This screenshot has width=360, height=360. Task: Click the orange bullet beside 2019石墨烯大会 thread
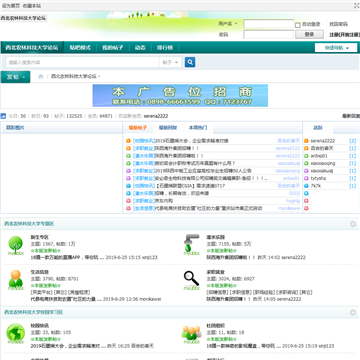(128, 141)
